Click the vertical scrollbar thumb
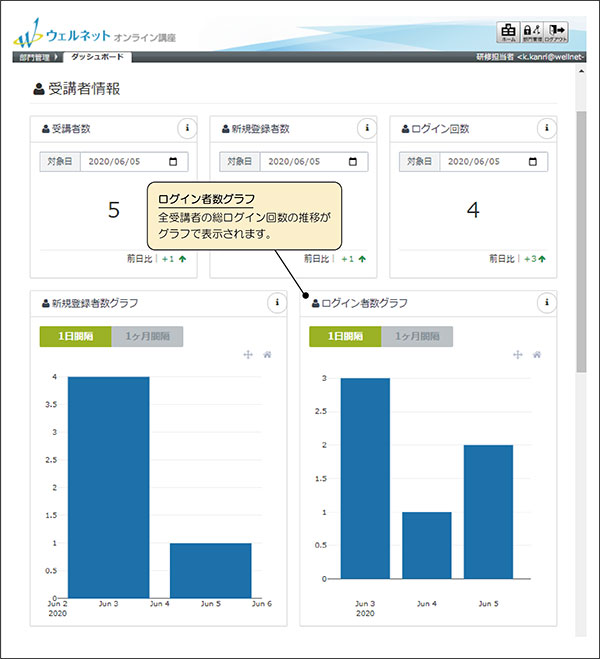The image size is (600, 659). coord(581,242)
